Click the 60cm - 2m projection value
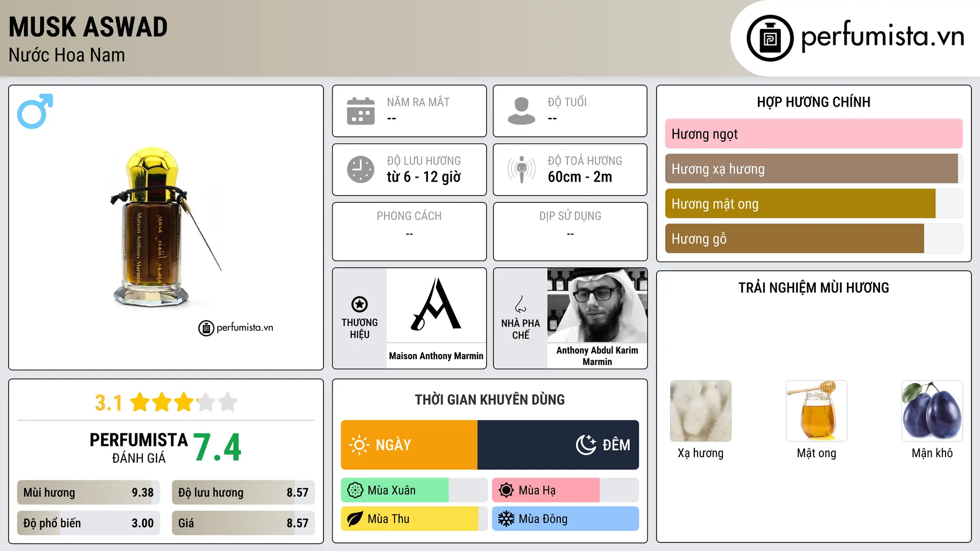Image resolution: width=980 pixels, height=551 pixels. tap(580, 177)
